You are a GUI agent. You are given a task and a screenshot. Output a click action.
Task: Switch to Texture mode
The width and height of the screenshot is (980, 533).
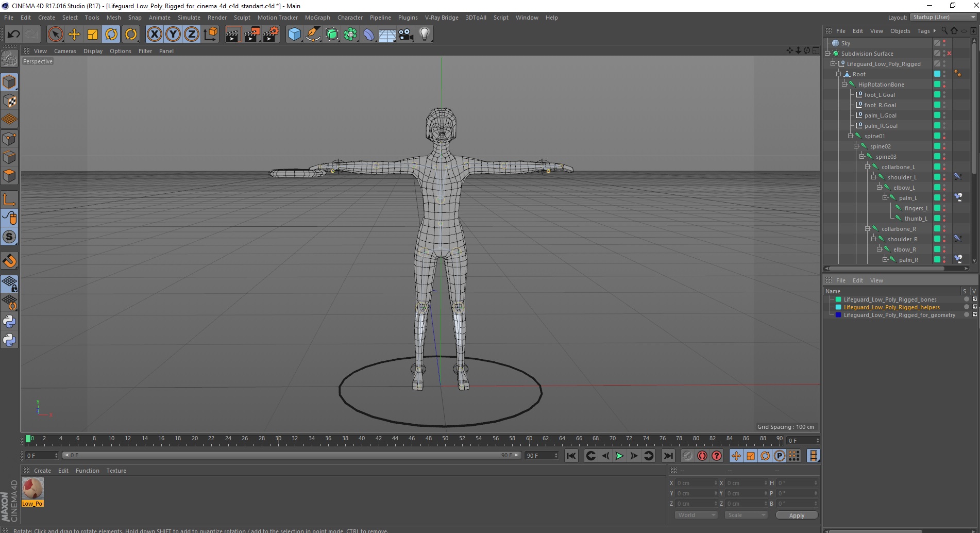9,101
